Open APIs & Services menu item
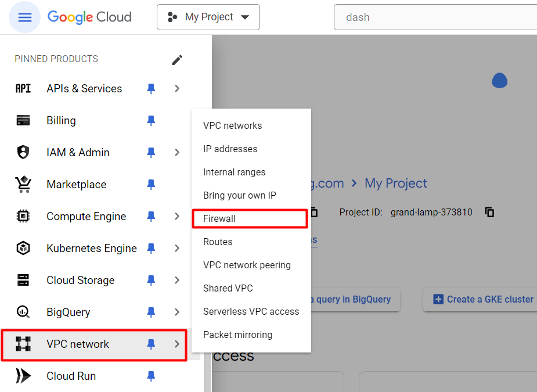 pos(84,89)
